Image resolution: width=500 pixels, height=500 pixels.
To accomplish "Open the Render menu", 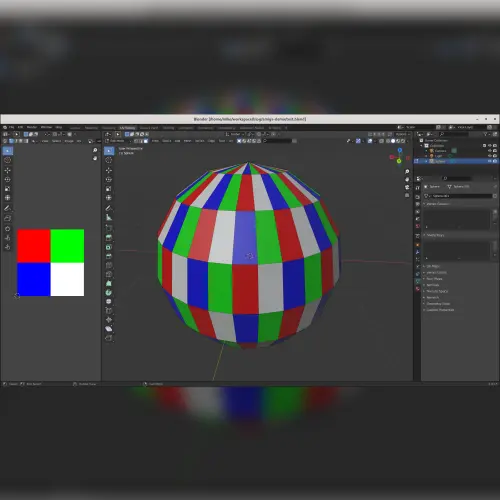I will click(x=32, y=127).
